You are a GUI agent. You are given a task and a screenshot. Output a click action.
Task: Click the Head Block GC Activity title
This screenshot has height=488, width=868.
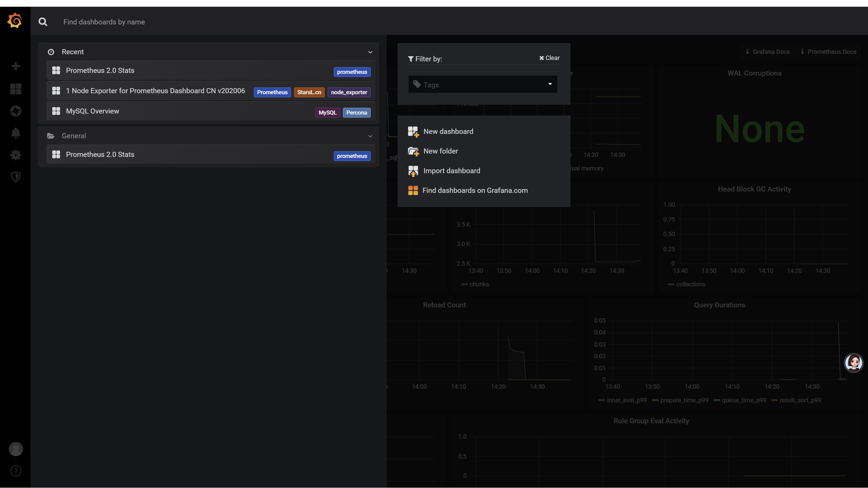754,189
